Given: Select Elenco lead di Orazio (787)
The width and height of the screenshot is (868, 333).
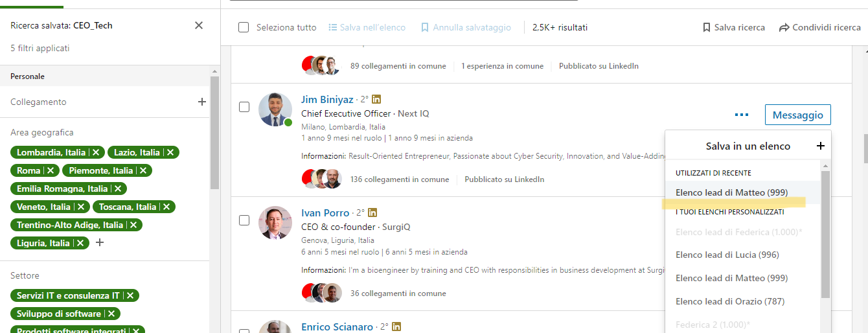Looking at the screenshot, I should (729, 301).
